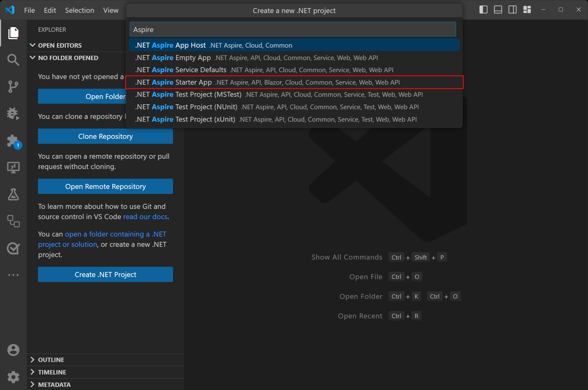Open the Manage gear icon
The height and width of the screenshot is (390, 588).
[13, 377]
